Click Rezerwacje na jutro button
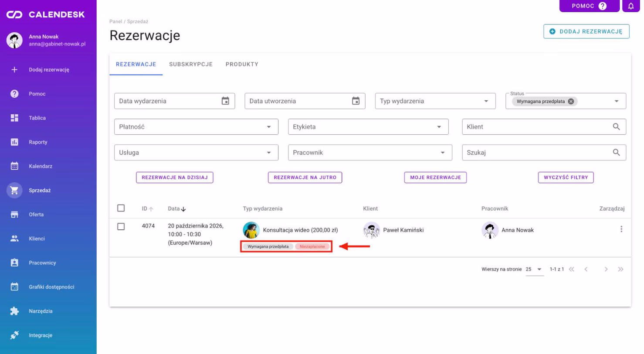This screenshot has width=644, height=354. pos(305,177)
